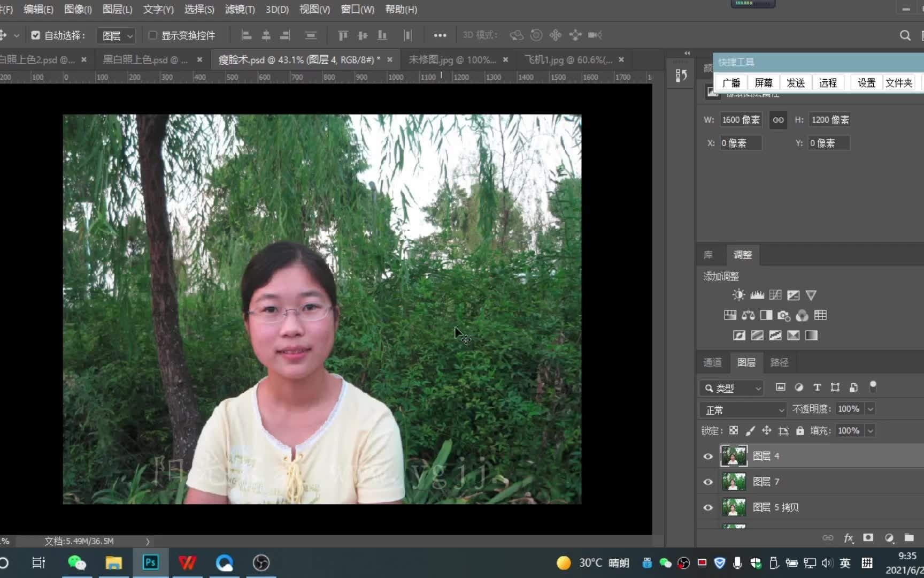This screenshot has width=924, height=578.
Task: Toggle visibility of 图层 5 拷贝
Action: pos(708,507)
